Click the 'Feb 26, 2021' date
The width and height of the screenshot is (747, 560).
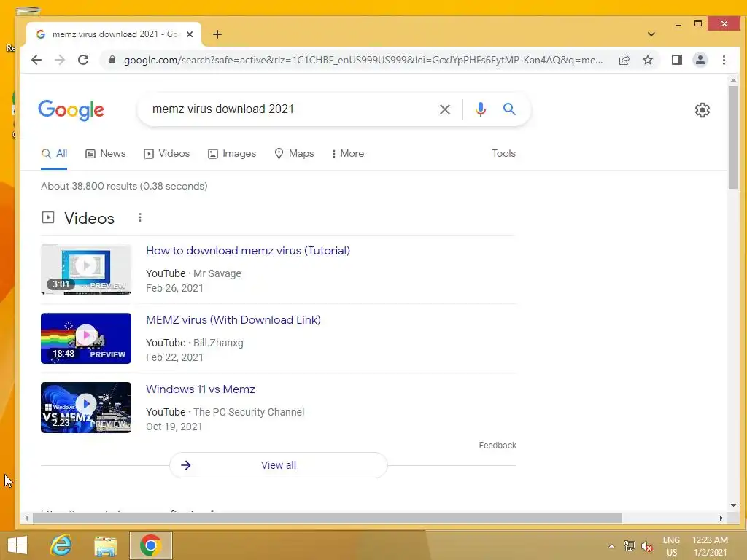coord(174,288)
